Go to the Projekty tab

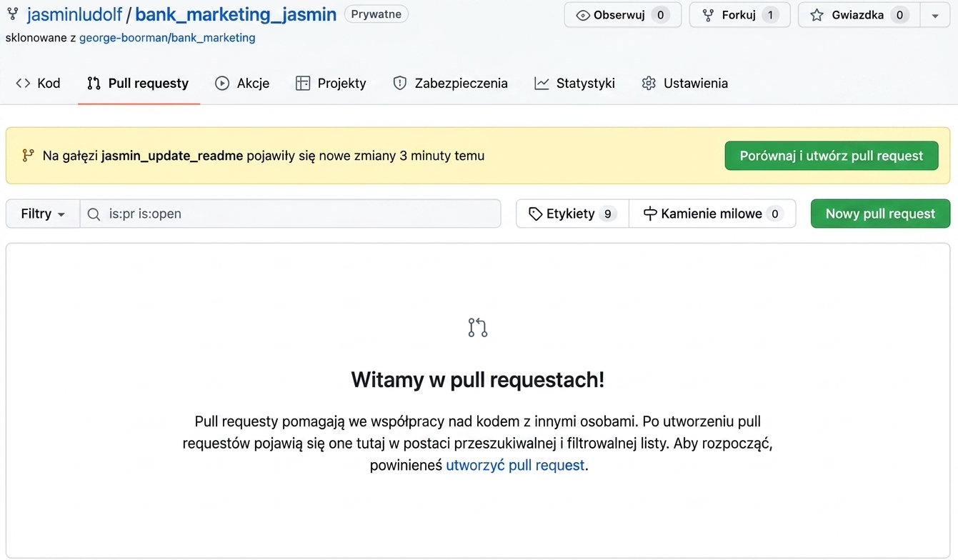point(331,84)
